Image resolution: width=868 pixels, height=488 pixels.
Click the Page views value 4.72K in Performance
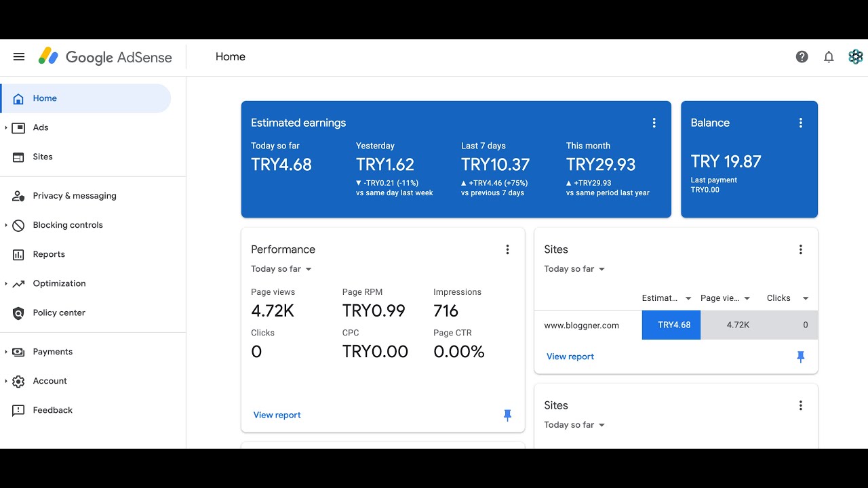tap(273, 311)
